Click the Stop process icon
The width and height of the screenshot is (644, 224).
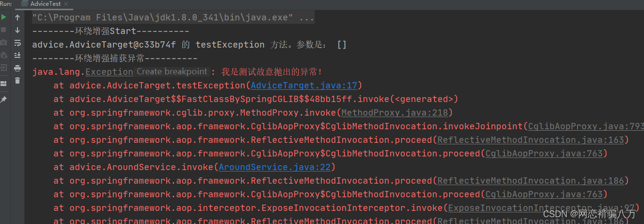(x=4, y=30)
